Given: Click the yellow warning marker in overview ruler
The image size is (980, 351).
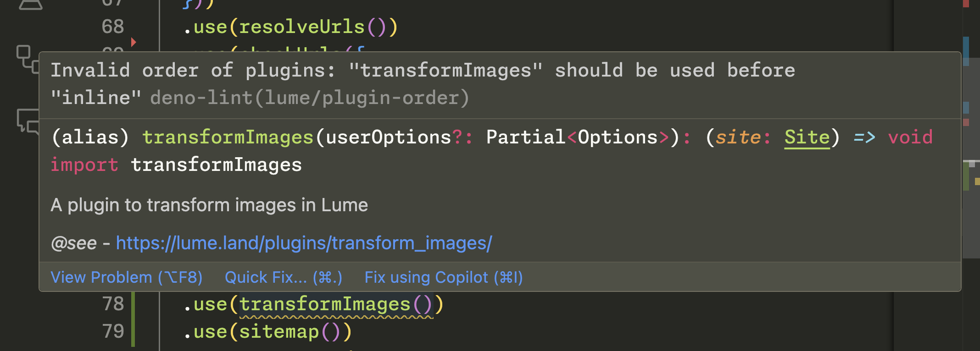Looking at the screenshot, I should coord(977,181).
